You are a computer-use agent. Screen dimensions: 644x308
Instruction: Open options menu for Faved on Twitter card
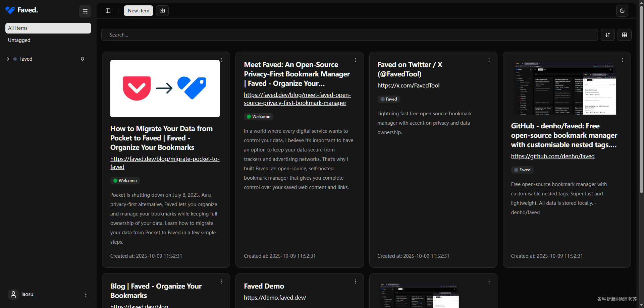tap(489, 60)
